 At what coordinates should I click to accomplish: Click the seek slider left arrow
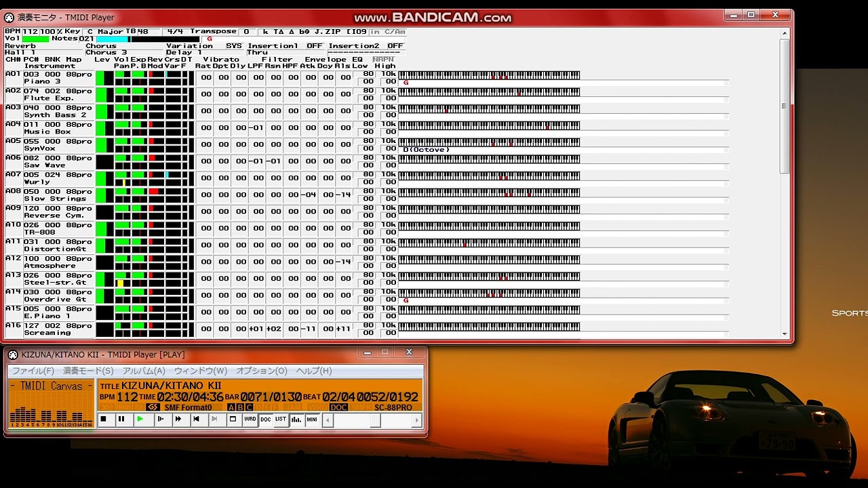(328, 420)
